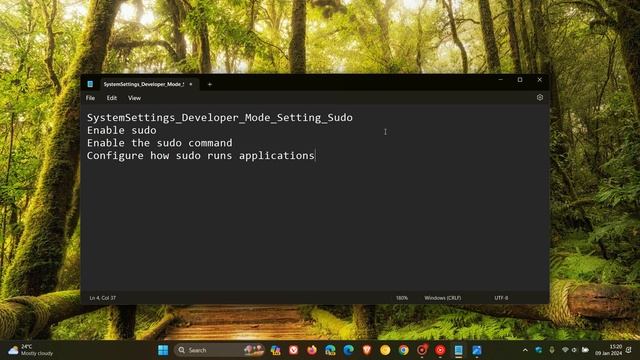This screenshot has height=360, width=640.
Task: Open Edge Dev from taskbar
Action: (330, 350)
